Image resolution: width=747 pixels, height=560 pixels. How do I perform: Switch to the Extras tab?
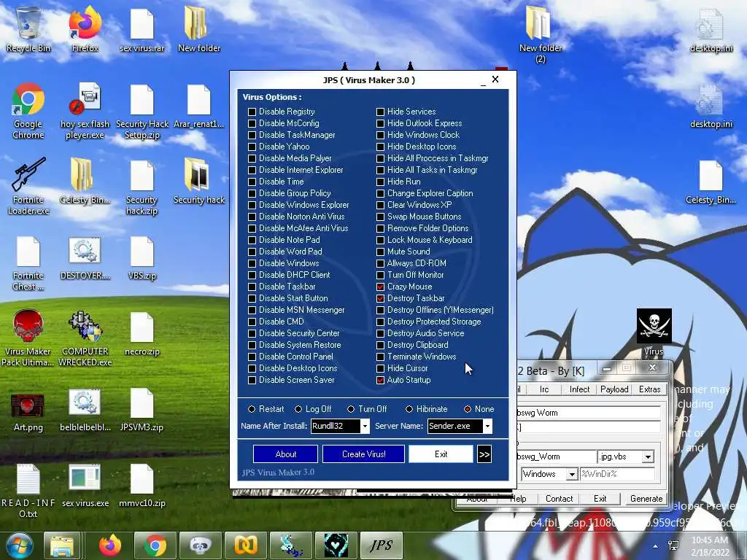(649, 389)
